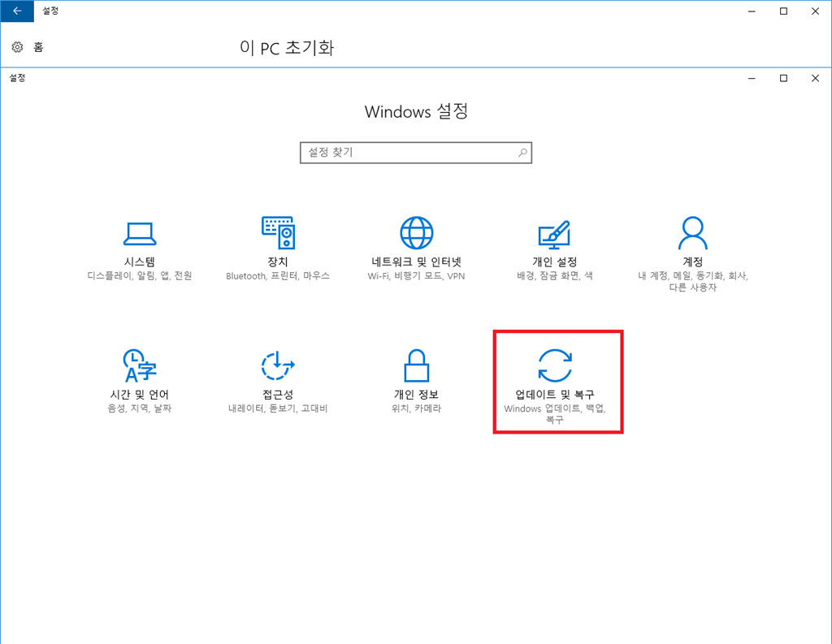The width and height of the screenshot is (832, 644).
Task: Click the 위치, 카메라 description
Action: coord(417,408)
